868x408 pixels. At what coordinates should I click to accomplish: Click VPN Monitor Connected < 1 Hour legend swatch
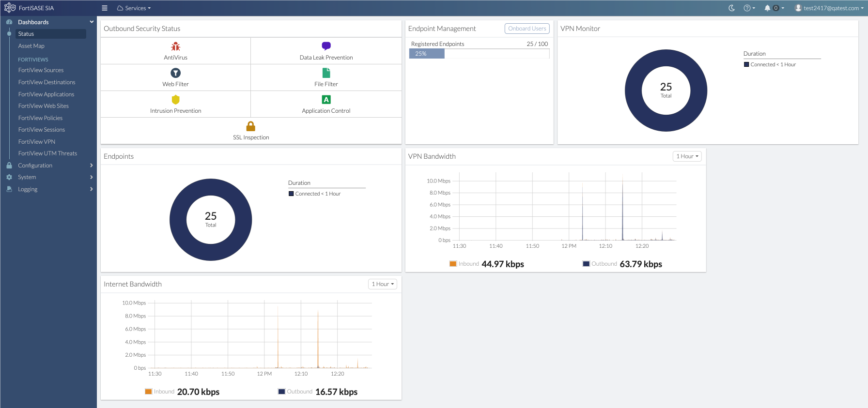pos(746,64)
